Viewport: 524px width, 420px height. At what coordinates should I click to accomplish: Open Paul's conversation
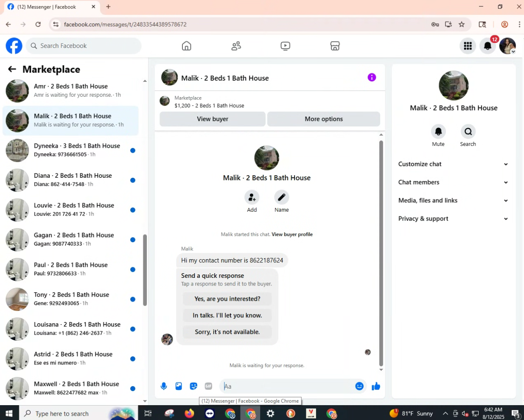(70, 269)
